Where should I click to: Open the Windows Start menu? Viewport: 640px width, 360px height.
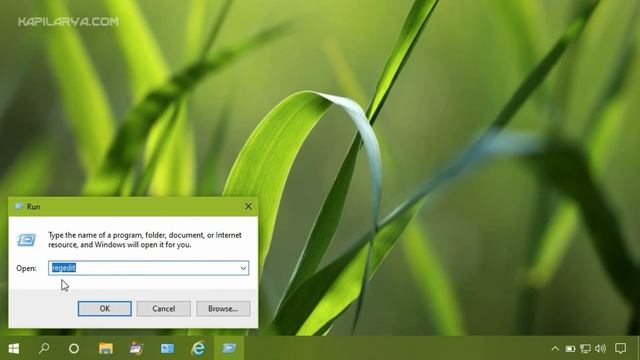14,349
